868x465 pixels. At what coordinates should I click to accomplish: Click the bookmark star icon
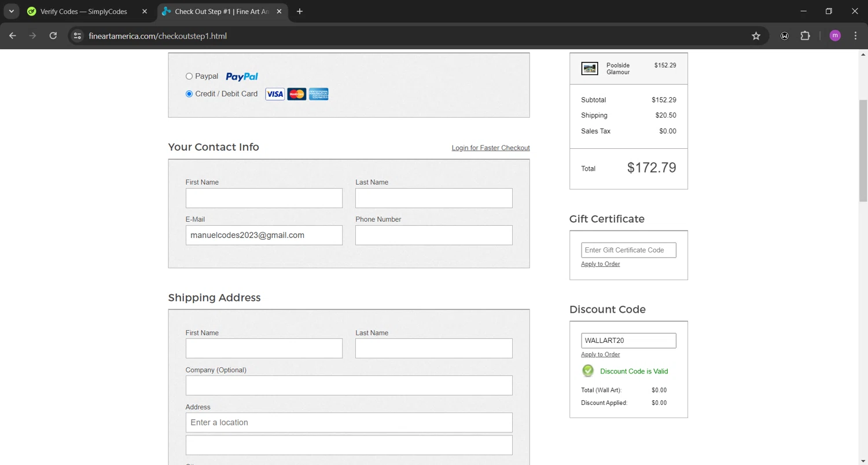click(756, 36)
